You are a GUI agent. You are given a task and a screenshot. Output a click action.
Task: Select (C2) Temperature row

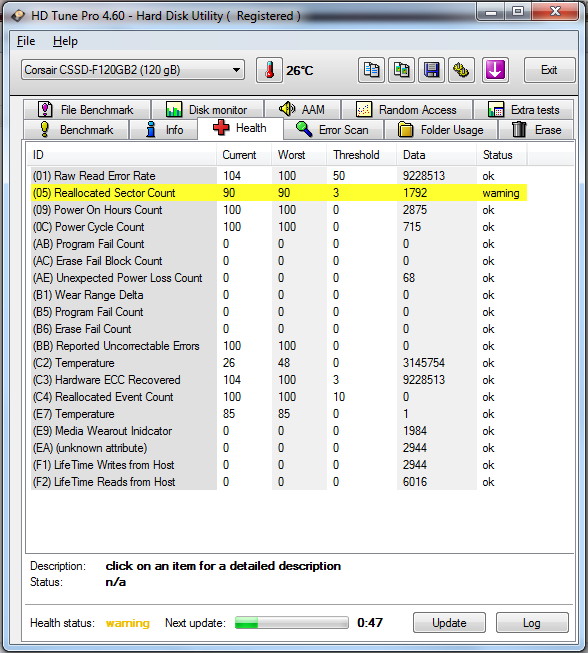(x=279, y=363)
